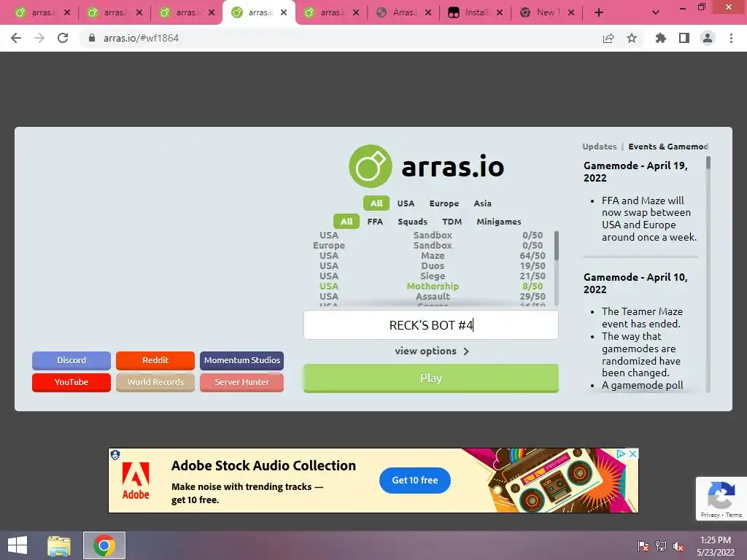Select the USA Sandbox 0/50 server

[430, 236]
